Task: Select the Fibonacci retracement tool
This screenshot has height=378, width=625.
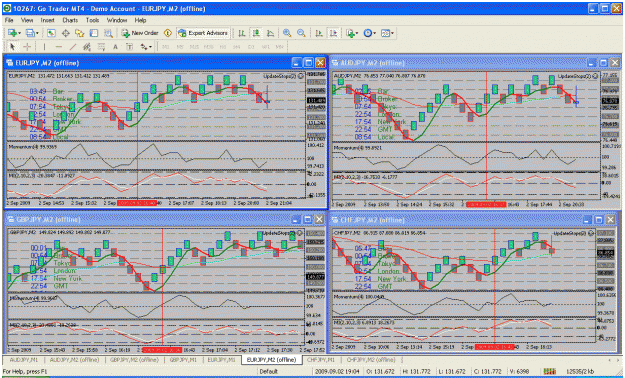Action: [101, 47]
